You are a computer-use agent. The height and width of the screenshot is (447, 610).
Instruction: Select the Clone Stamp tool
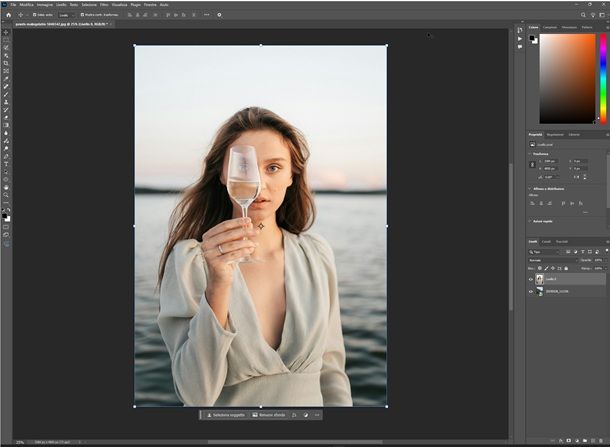coord(6,102)
